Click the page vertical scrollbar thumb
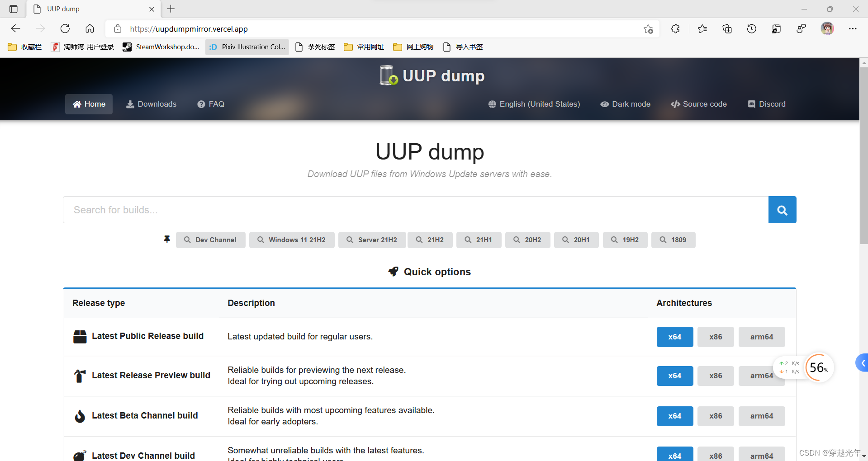The height and width of the screenshot is (461, 868). click(x=864, y=156)
